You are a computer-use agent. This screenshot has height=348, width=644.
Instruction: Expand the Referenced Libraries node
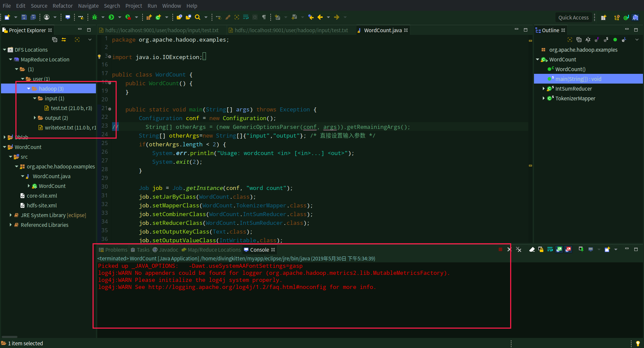(x=10, y=225)
